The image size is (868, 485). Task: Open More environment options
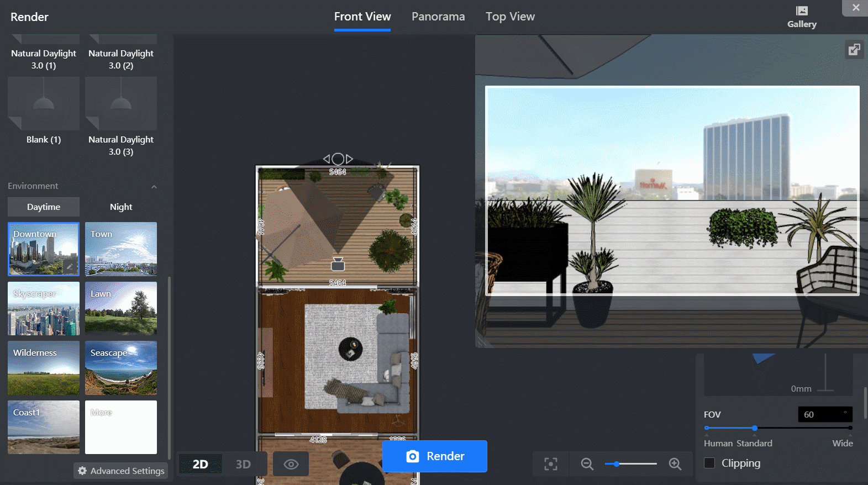coord(121,427)
